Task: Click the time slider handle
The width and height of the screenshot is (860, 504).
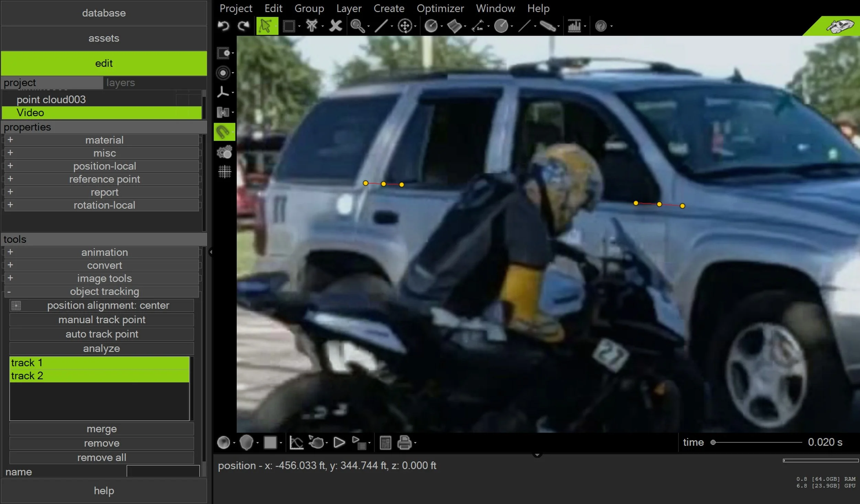Action: click(713, 442)
